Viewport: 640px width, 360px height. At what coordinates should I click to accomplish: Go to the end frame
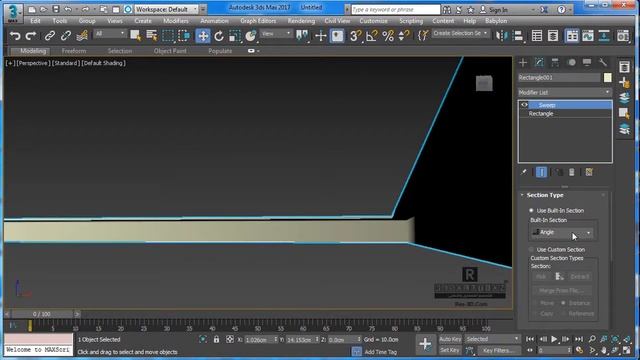coord(579,339)
